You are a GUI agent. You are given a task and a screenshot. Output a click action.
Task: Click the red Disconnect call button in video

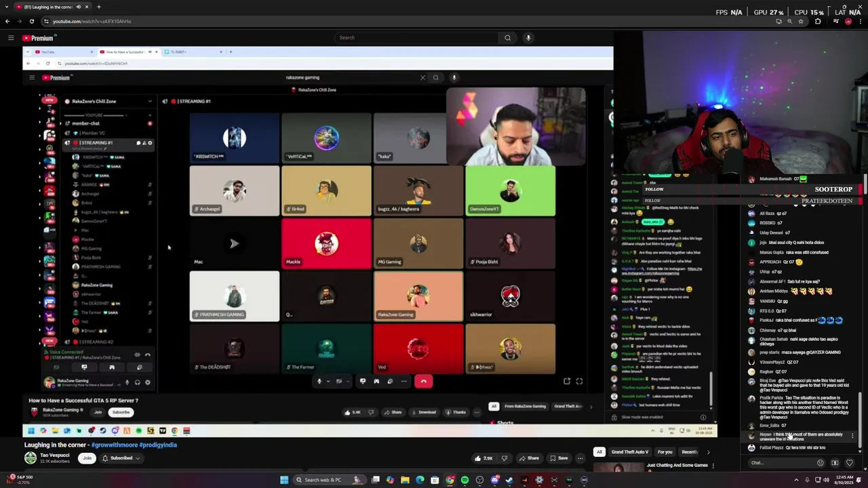(423, 382)
